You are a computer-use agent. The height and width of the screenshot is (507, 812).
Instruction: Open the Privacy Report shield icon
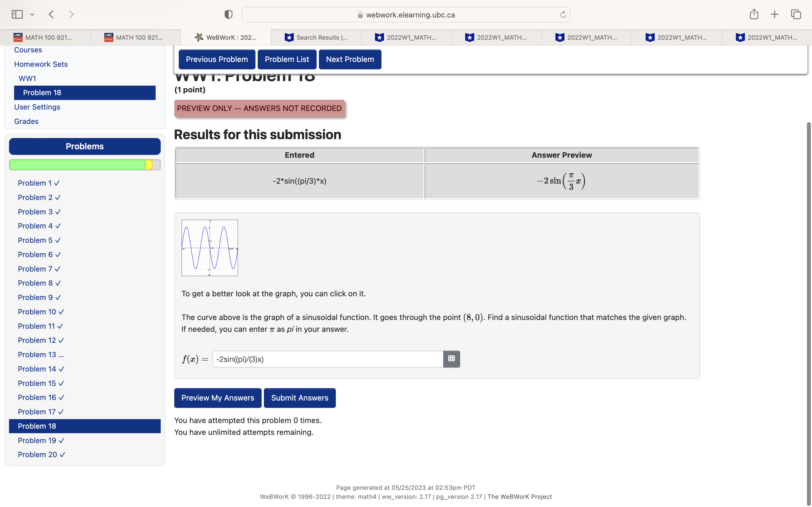click(228, 14)
